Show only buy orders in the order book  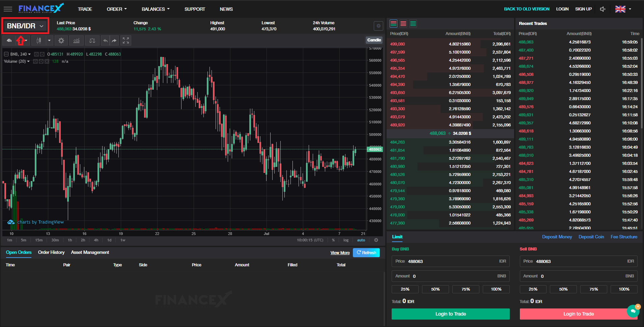tap(413, 24)
